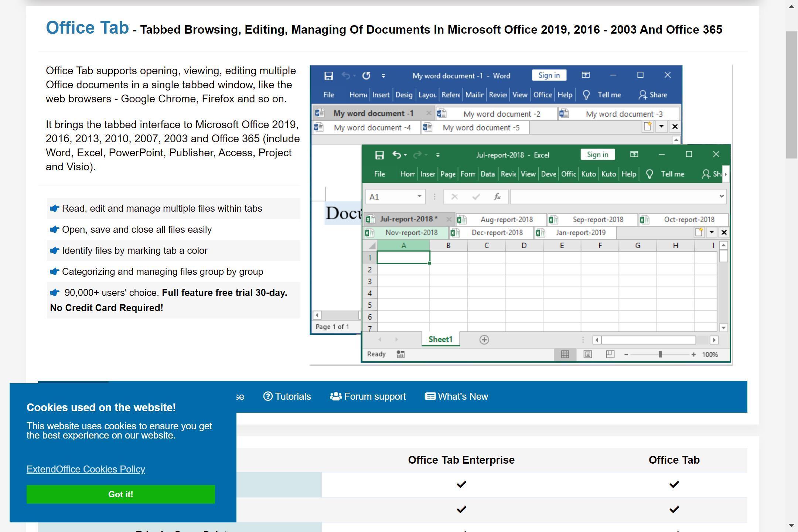Click Sign in button in Word window
This screenshot has height=532, width=798.
[x=549, y=75]
